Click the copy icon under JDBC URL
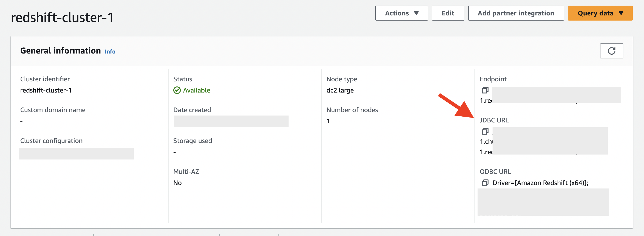The image size is (644, 236). coord(485,131)
